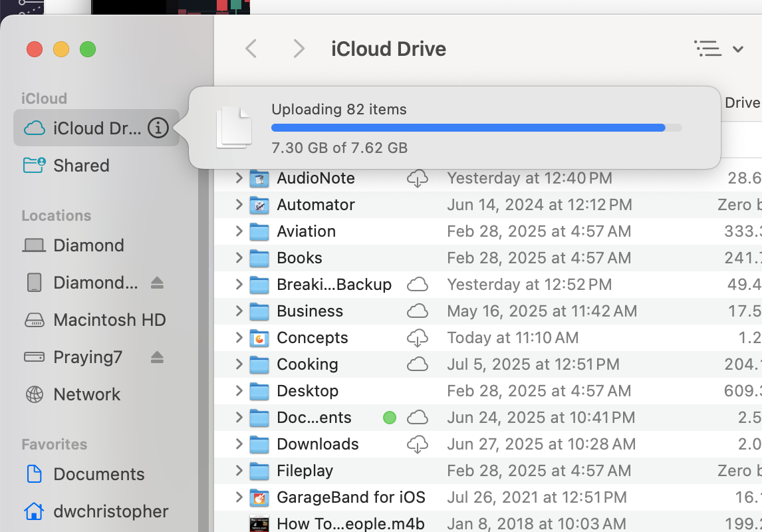Expand the Concepts folder
The width and height of the screenshot is (762, 532).
[x=239, y=338]
